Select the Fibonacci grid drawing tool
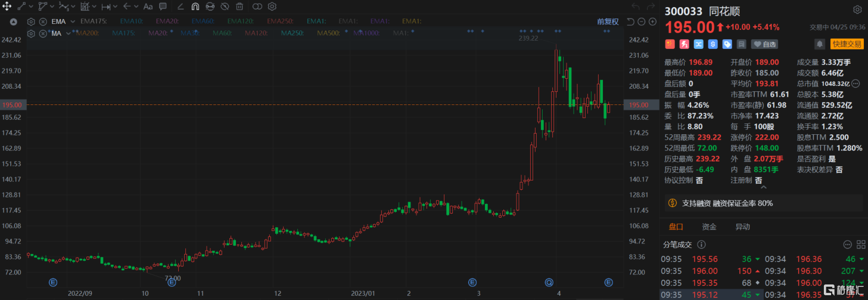 click(x=85, y=7)
